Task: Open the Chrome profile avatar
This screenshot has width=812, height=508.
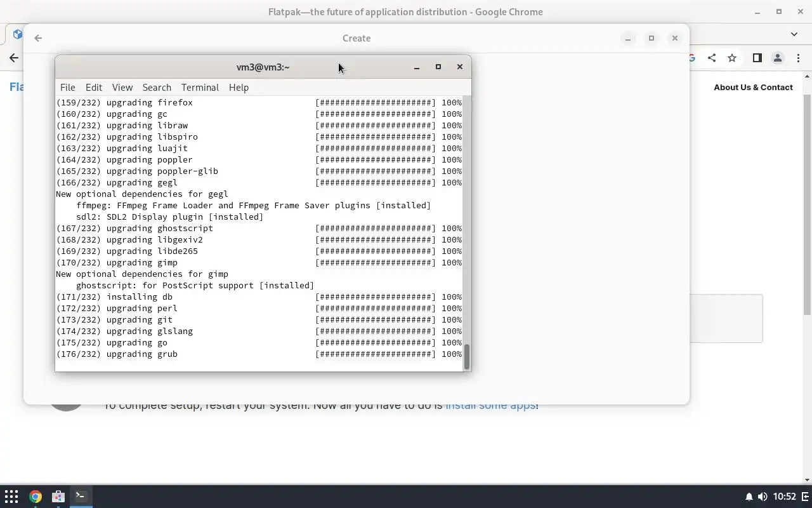Action: click(x=777, y=58)
